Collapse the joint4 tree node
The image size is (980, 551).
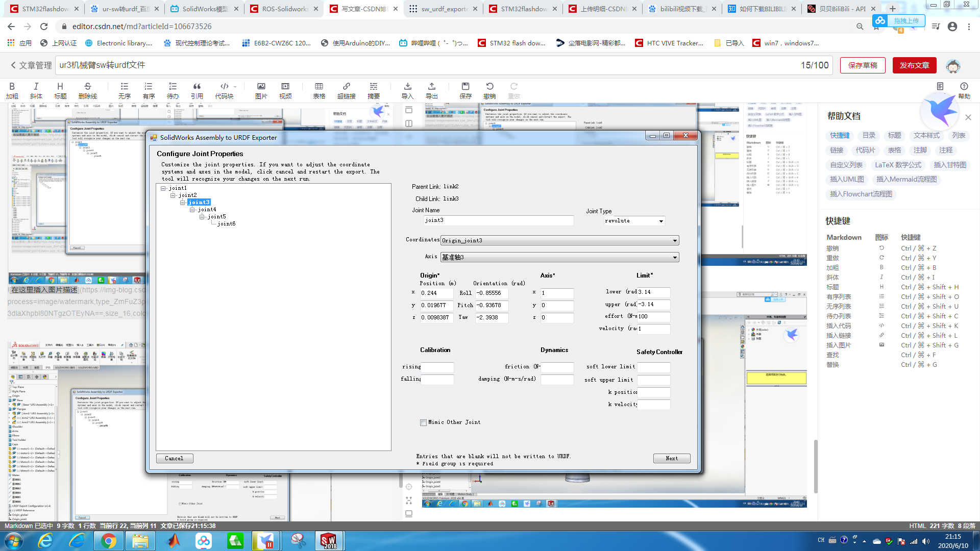(192, 210)
